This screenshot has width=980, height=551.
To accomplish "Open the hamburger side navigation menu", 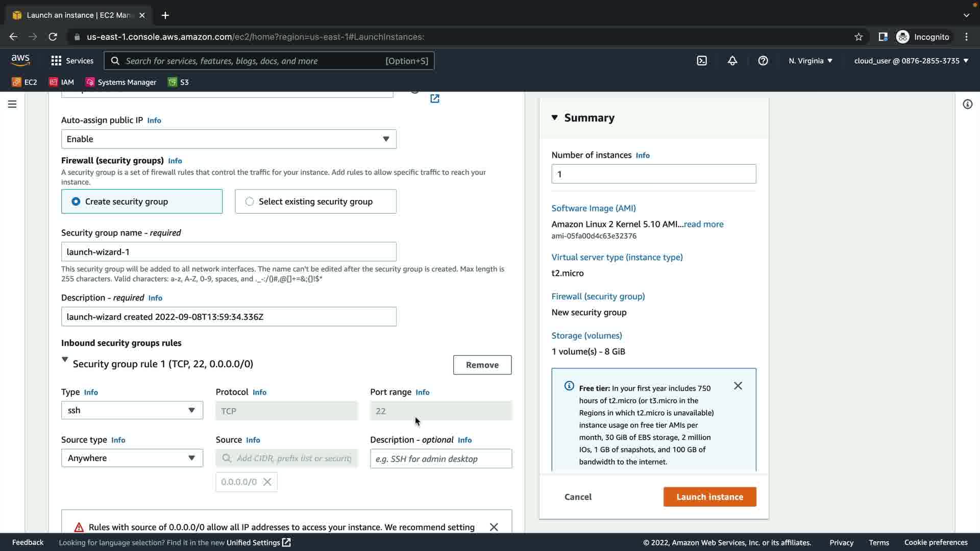I will click(12, 104).
